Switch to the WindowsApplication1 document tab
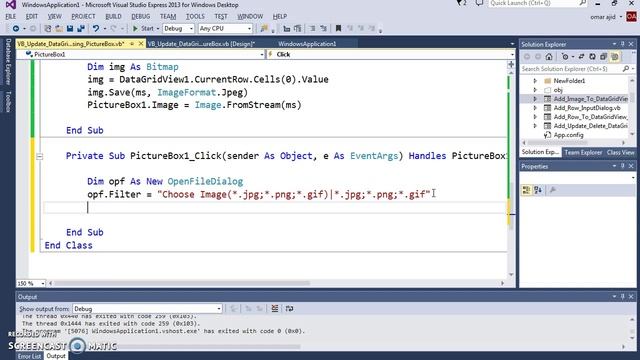640x360 pixels. tap(307, 44)
